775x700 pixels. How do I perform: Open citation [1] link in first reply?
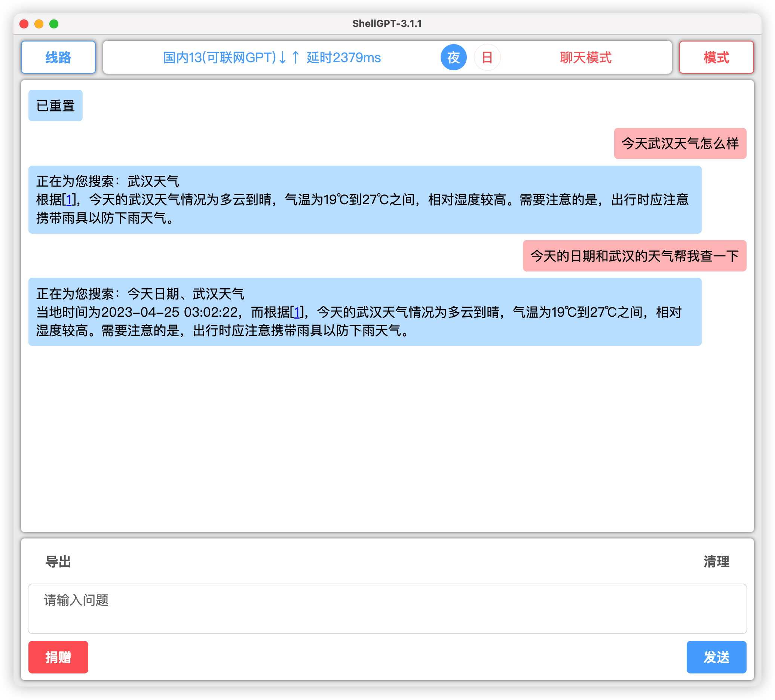[x=69, y=200]
